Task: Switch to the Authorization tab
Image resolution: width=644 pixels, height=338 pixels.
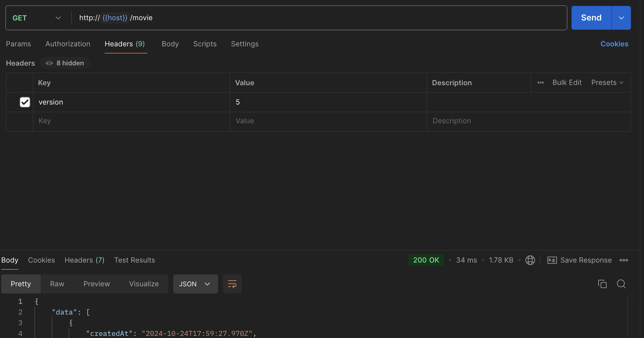Action: (68, 44)
